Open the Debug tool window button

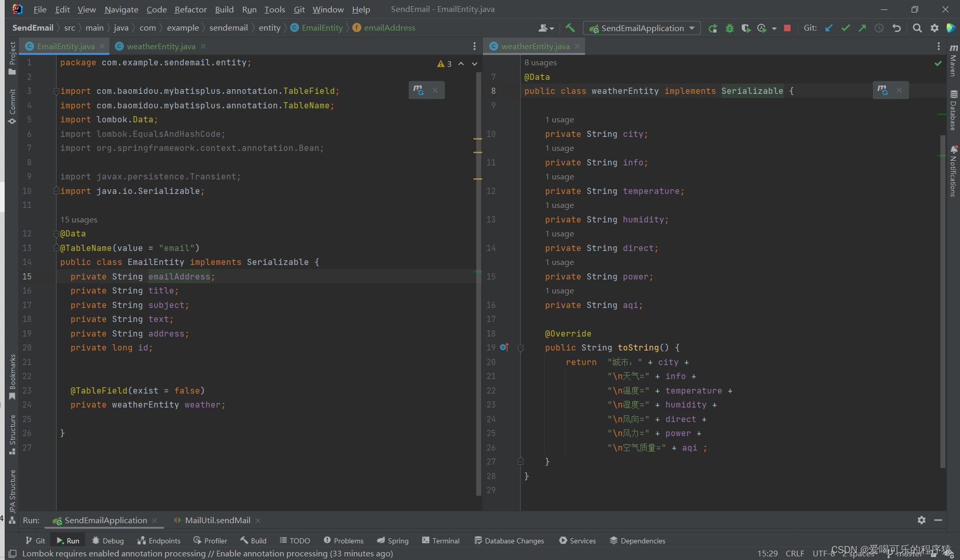108,540
